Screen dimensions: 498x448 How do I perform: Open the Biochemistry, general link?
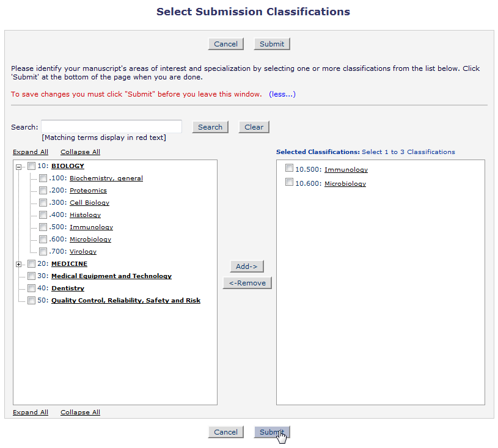[106, 178]
